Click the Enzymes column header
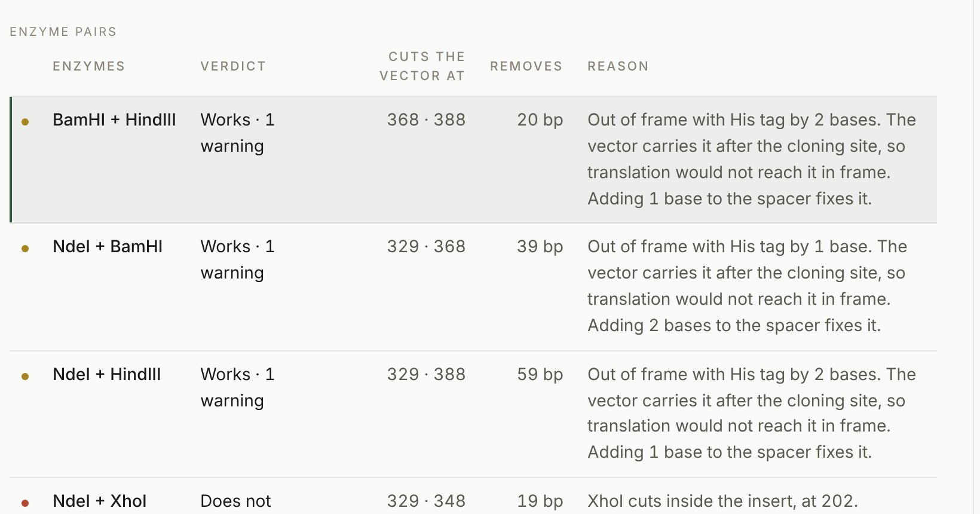The width and height of the screenshot is (980, 514). point(89,66)
